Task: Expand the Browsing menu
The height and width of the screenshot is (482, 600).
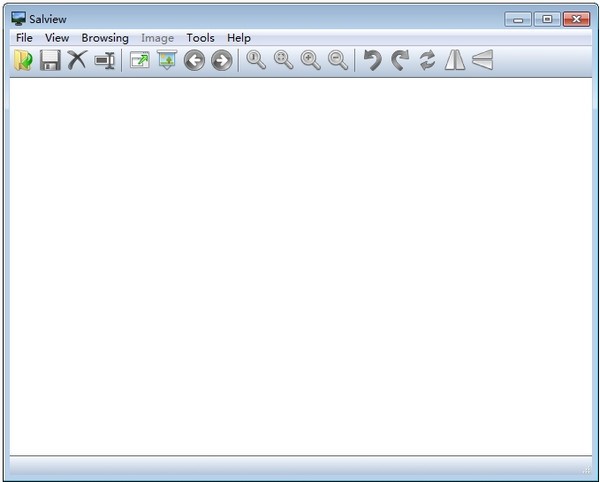Action: (x=105, y=38)
